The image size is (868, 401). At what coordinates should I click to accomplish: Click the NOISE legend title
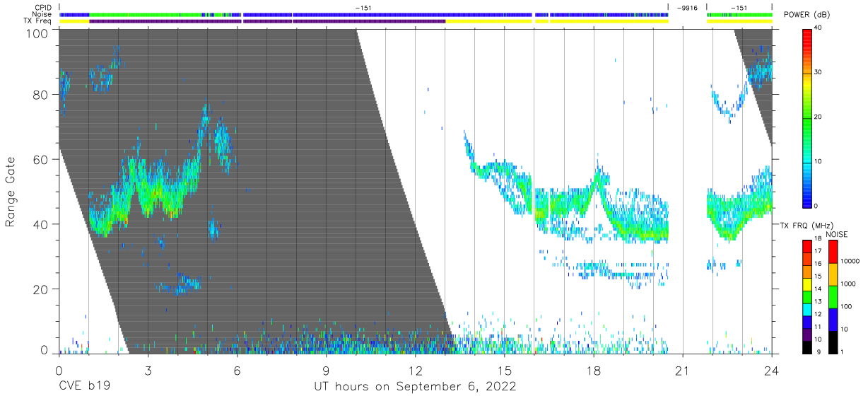point(836,234)
